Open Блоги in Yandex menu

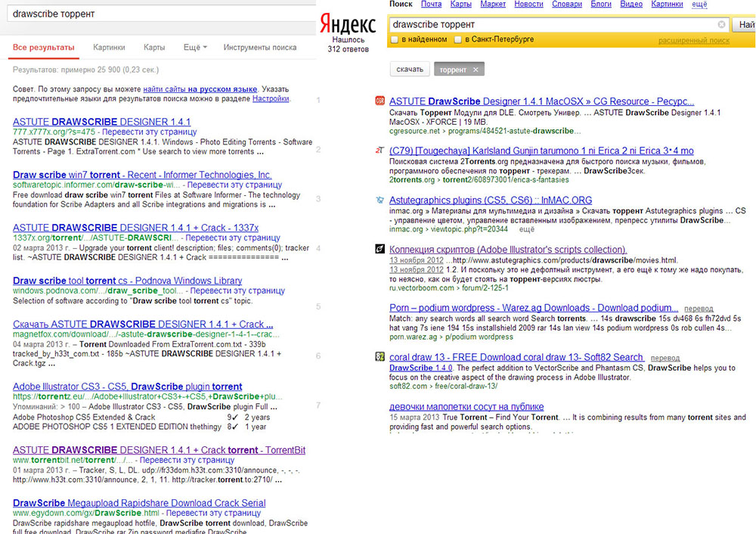pos(601,5)
